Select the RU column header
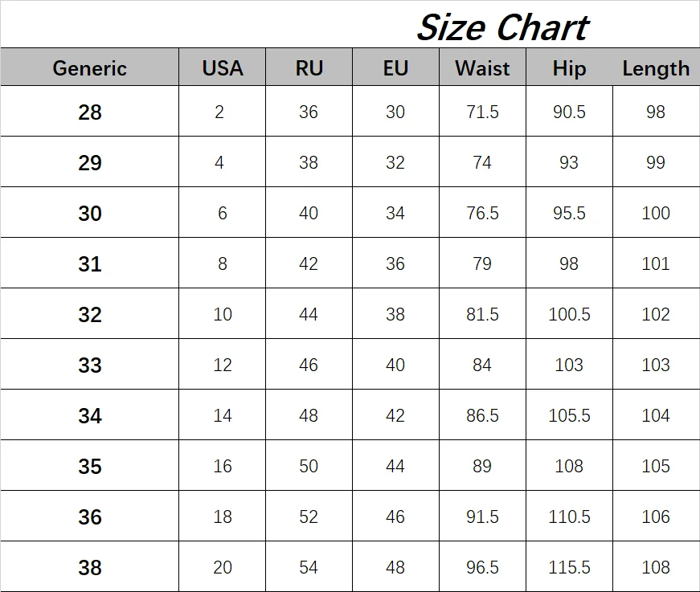Viewport: 700px width, 592px height. [309, 68]
